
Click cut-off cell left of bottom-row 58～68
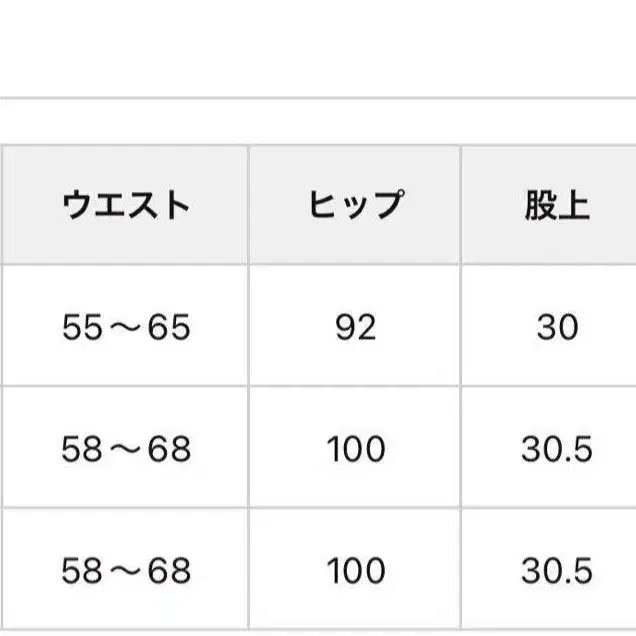pos(1,571)
